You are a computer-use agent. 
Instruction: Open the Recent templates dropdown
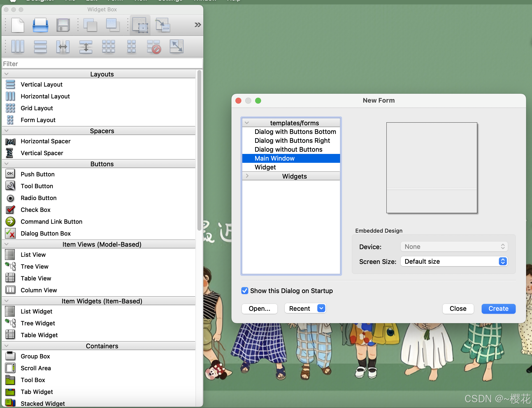[x=321, y=308]
